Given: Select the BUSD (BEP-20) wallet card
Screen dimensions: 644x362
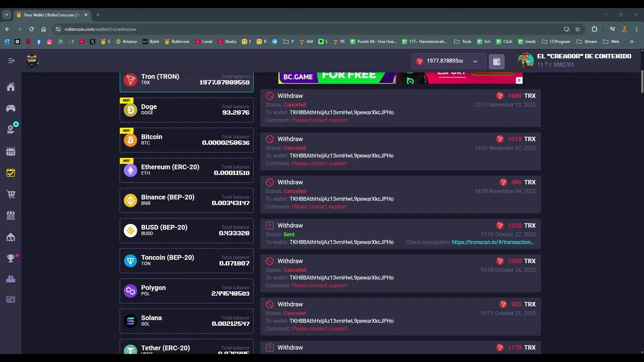Looking at the screenshot, I should (x=187, y=230).
